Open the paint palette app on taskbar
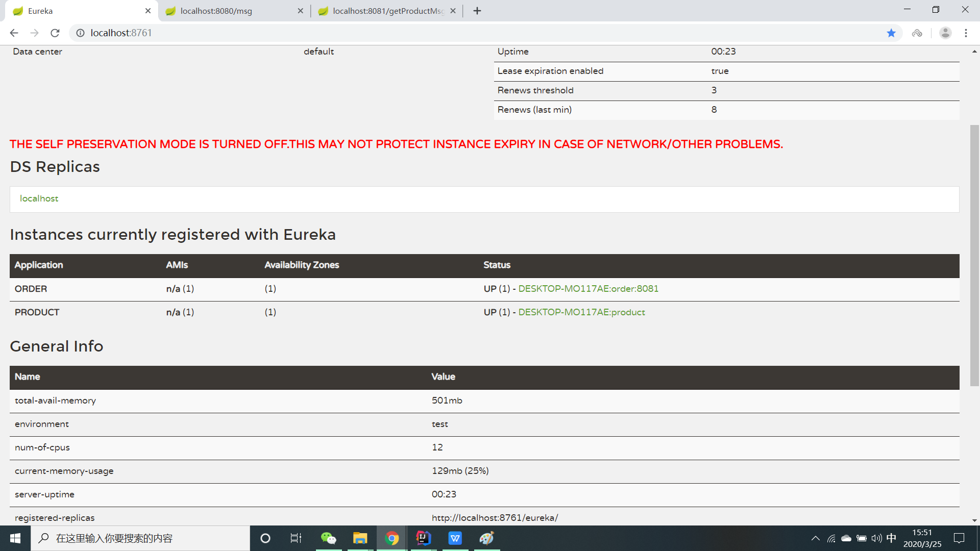Image resolution: width=980 pixels, height=551 pixels. pos(486,538)
